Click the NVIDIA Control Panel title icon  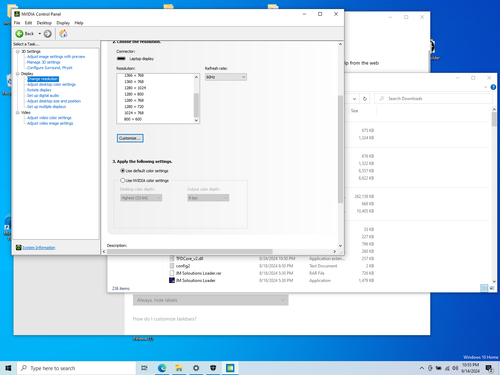tap(17, 14)
